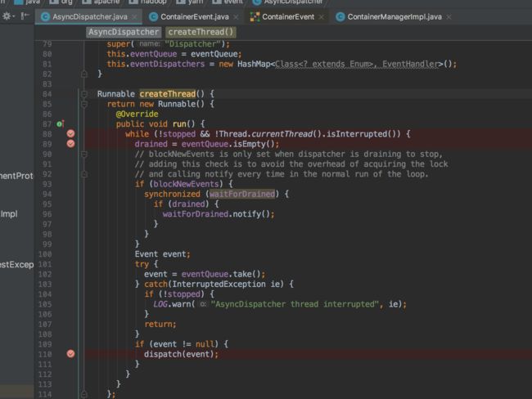
Task: Click eventQueue.isEmpty() on line 89
Action: 228,144
